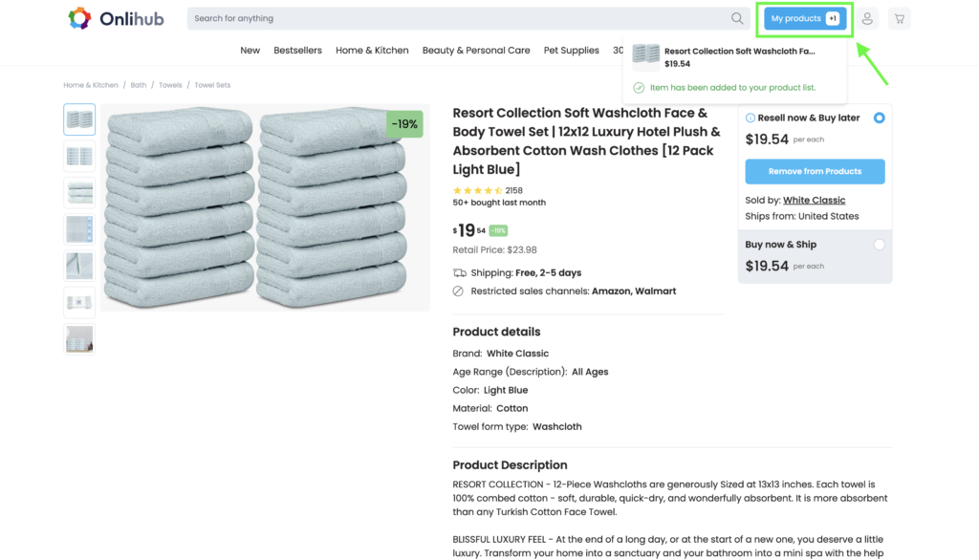This screenshot has width=979, height=560.
Task: Click the search magnifier icon
Action: [737, 18]
